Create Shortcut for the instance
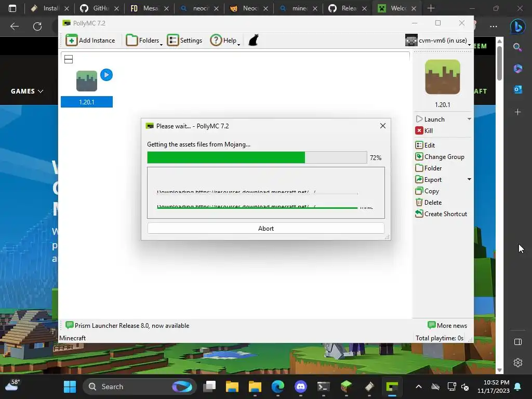The image size is (532, 399). click(441, 214)
